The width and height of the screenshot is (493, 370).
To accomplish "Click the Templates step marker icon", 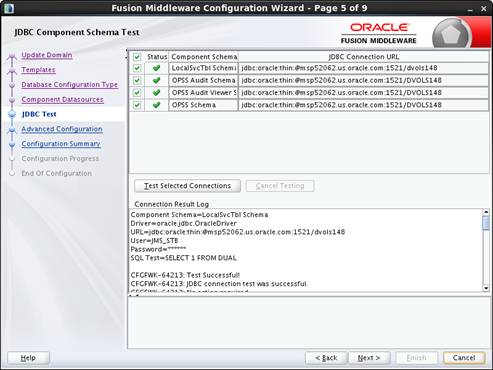I will [12, 71].
